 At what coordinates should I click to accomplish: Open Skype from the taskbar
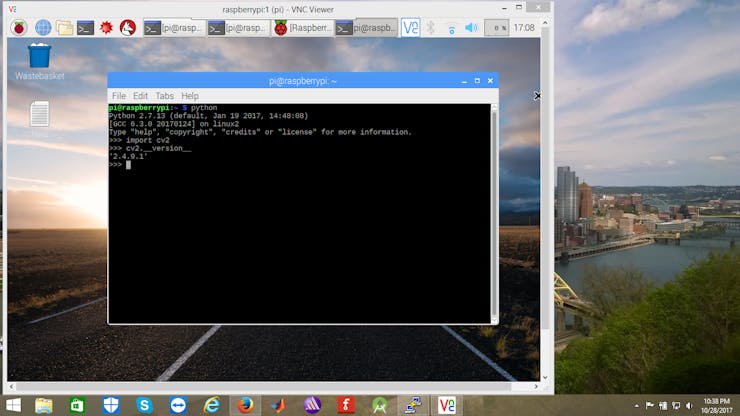point(144,405)
